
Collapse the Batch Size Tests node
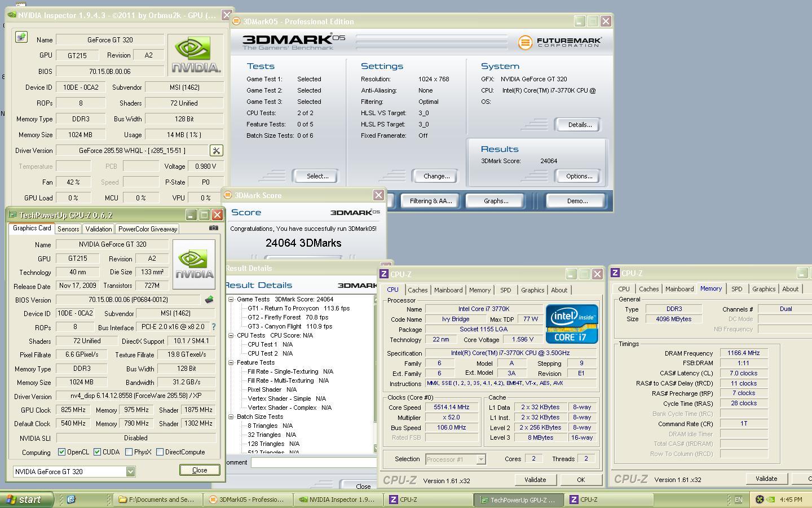coord(231,417)
